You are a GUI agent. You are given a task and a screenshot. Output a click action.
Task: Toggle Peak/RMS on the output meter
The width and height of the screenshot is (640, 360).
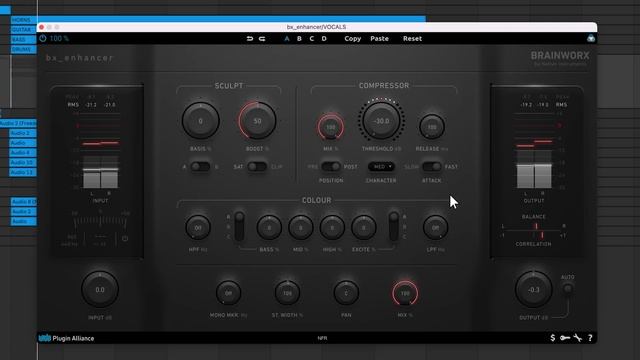(x=562, y=101)
